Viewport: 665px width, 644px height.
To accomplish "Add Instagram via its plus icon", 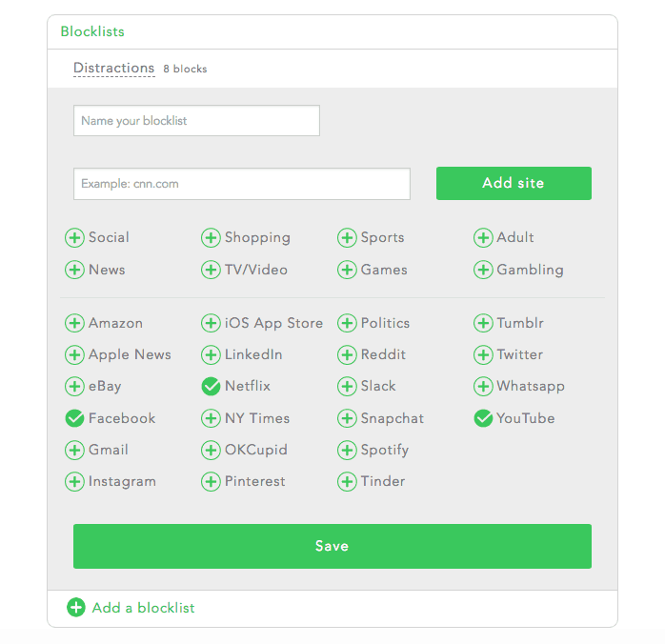I will pyautogui.click(x=74, y=482).
